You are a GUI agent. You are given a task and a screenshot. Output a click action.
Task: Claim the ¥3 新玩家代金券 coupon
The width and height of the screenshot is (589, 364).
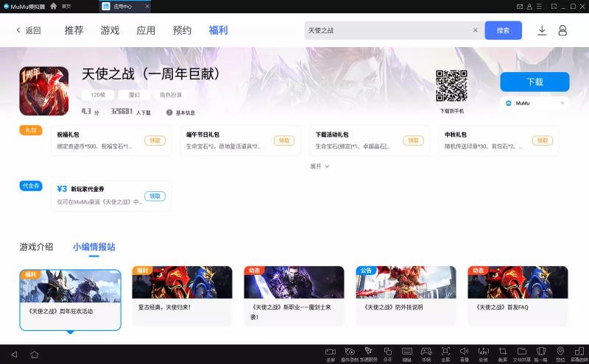155,196
